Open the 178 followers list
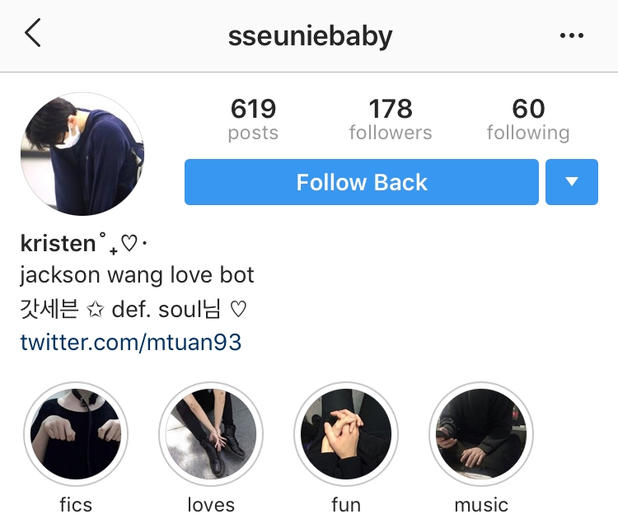 click(390, 119)
